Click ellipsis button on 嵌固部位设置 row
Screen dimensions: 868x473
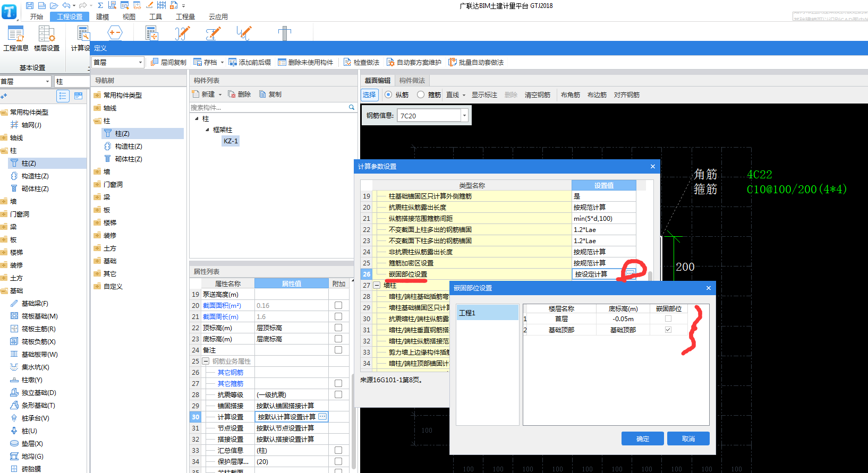(630, 274)
